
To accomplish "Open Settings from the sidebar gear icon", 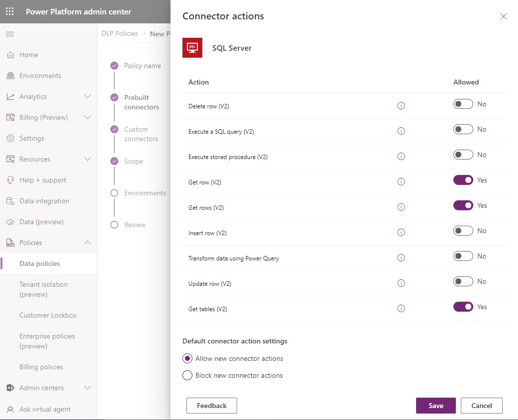I will click(x=10, y=138).
